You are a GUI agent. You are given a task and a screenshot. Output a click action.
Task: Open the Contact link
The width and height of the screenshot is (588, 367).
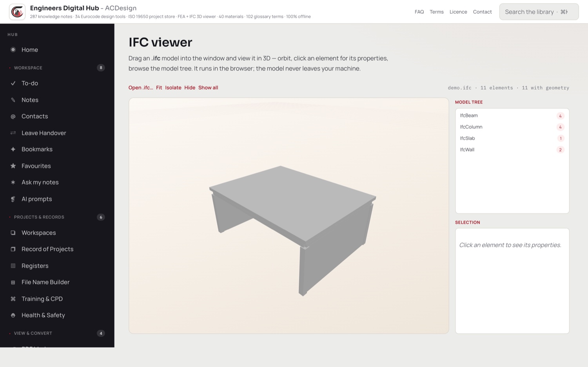482,12
